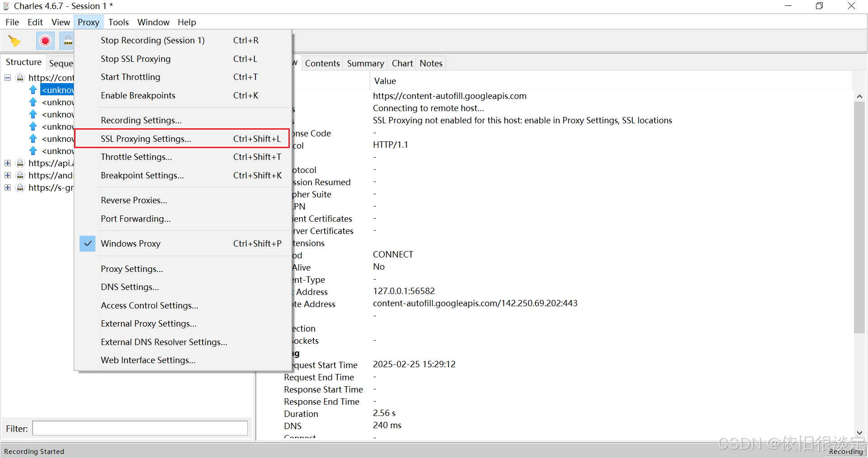The width and height of the screenshot is (868, 458).
Task: Open the Window menu
Action: point(153,22)
